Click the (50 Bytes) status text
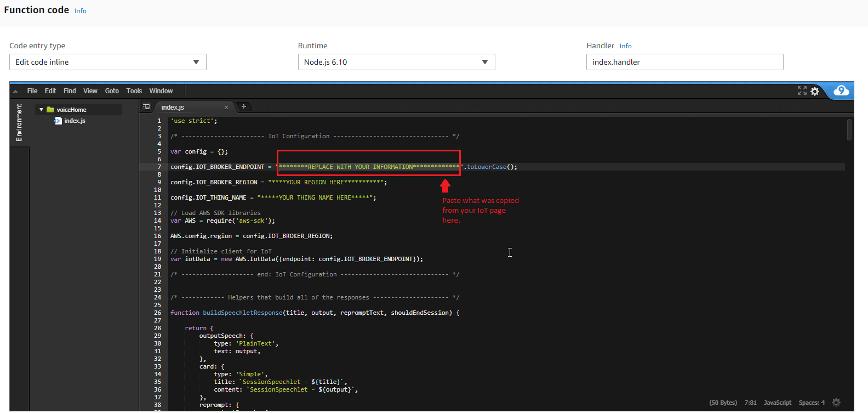The image size is (868, 413). coord(723,403)
